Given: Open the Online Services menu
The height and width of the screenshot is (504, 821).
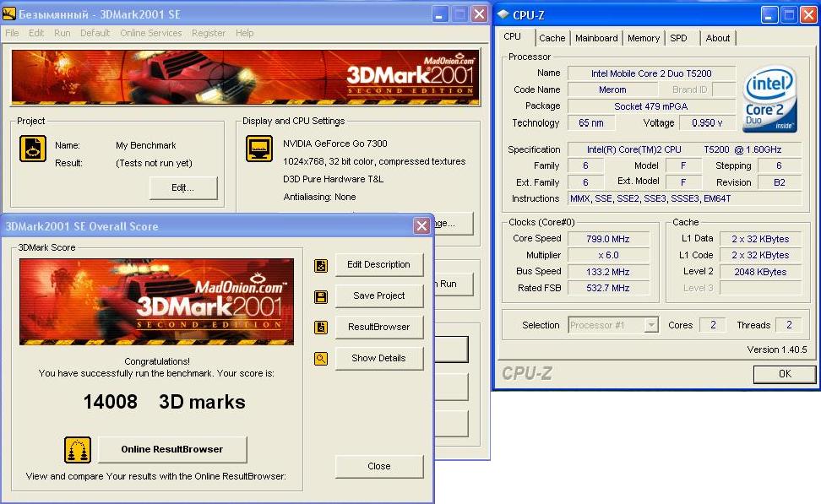Looking at the screenshot, I should 151,33.
